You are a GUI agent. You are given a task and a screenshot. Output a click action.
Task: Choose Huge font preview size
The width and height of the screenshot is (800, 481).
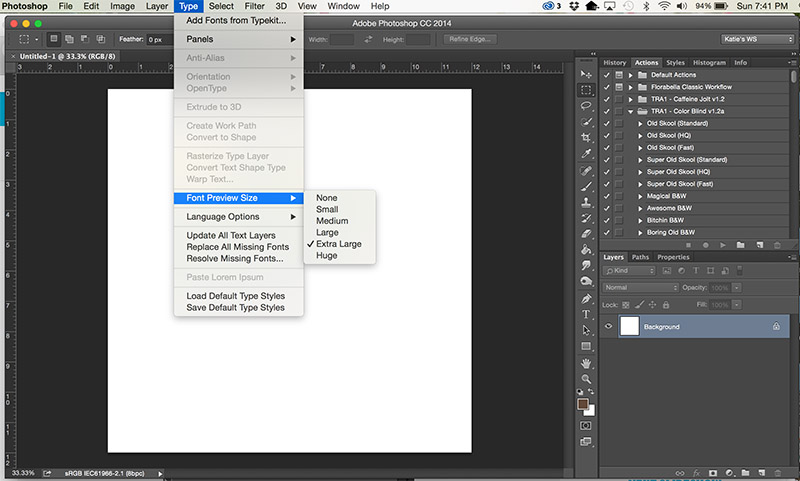(x=327, y=256)
